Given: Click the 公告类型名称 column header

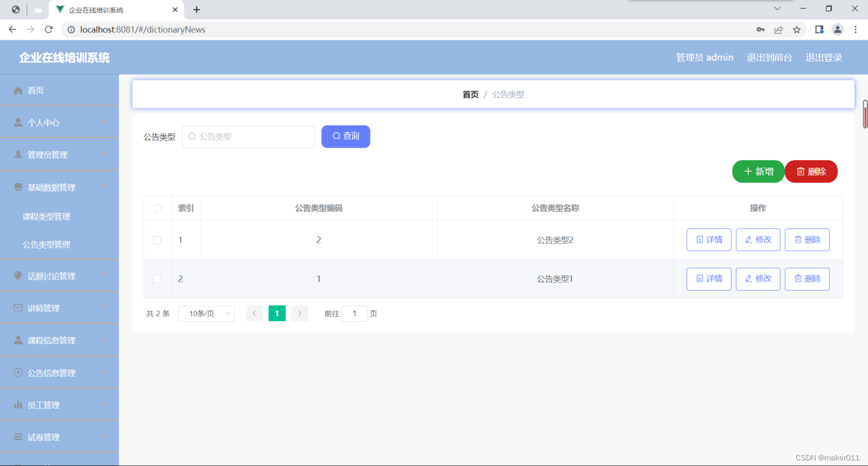Looking at the screenshot, I should point(555,208).
